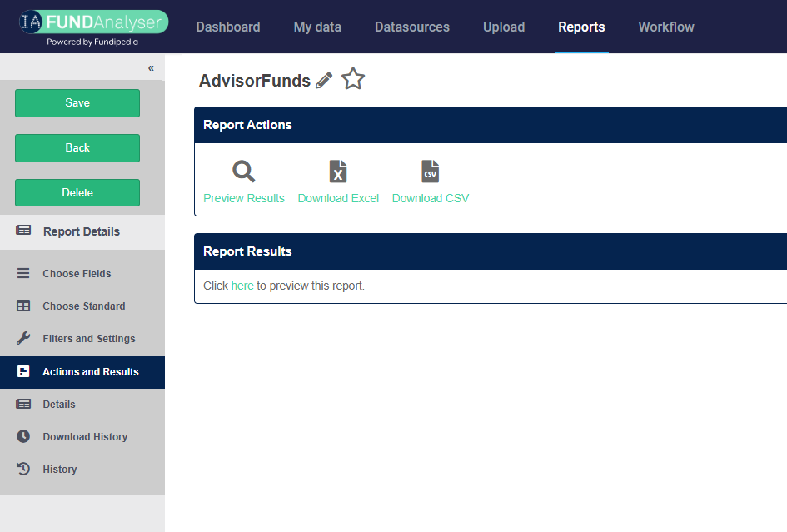
Task: Go to the My data tab
Action: click(317, 27)
